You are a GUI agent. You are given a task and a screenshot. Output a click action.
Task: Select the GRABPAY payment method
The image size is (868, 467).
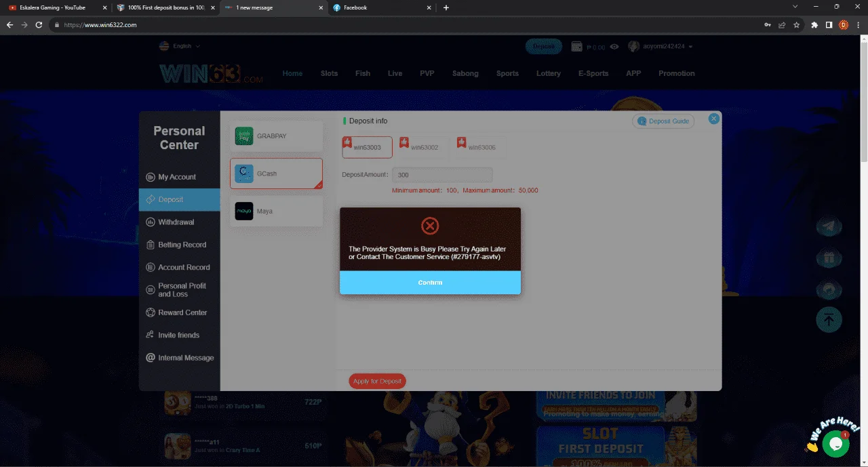(276, 136)
